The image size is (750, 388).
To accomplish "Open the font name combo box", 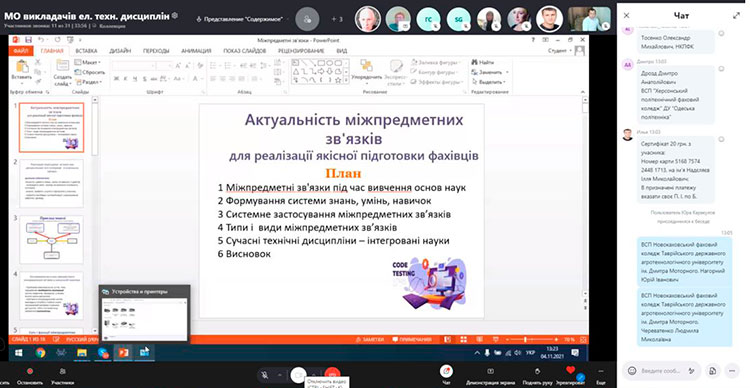I will coord(133,66).
